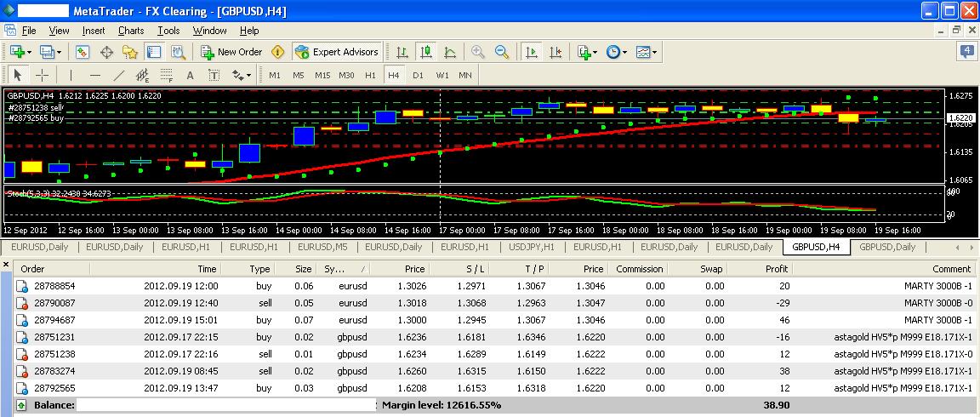Open the Insert menu

click(94, 31)
